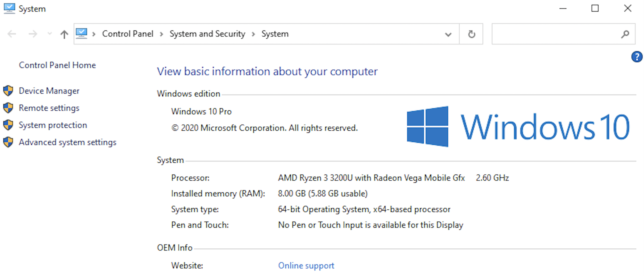This screenshot has width=644, height=276.
Task: Select the System breadcrumb segment
Action: (x=275, y=34)
